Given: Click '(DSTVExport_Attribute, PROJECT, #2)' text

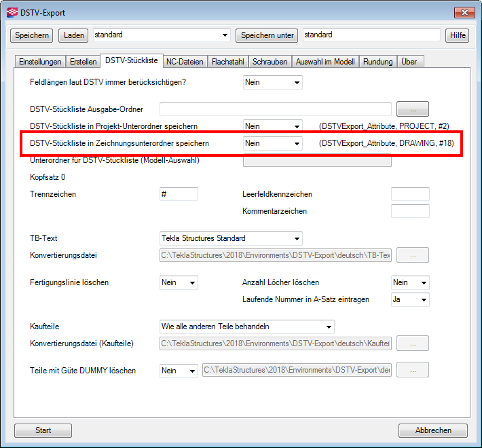Looking at the screenshot, I should click(x=384, y=126).
